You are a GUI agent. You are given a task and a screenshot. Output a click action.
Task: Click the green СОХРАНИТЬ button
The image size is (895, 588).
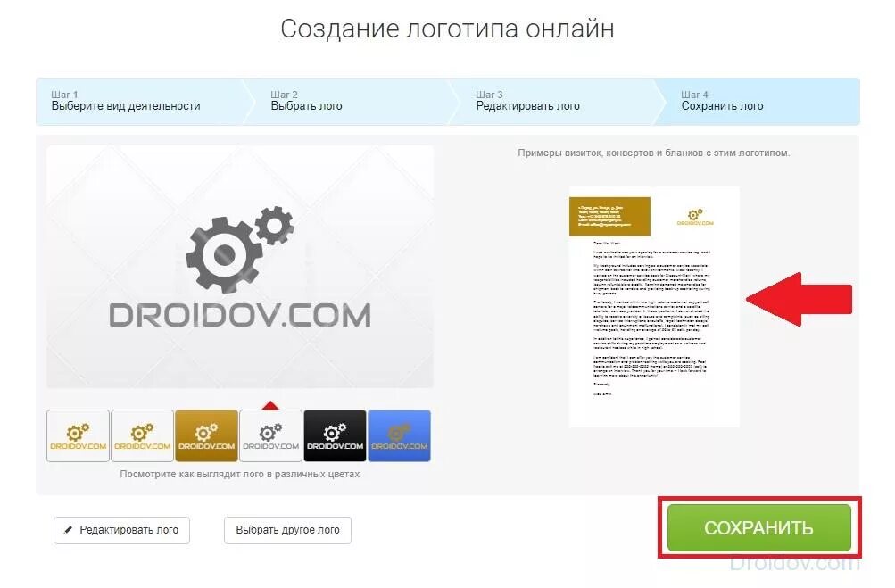tap(759, 527)
